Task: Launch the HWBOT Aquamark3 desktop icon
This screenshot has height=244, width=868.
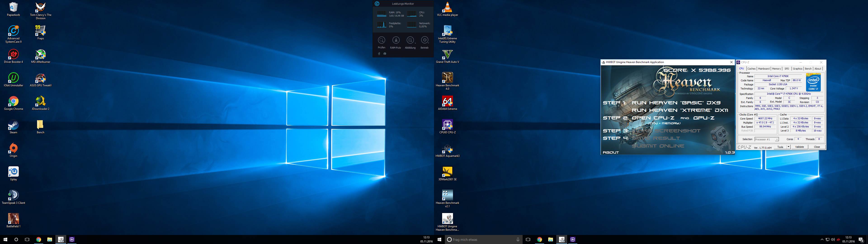Action: pyautogui.click(x=448, y=150)
